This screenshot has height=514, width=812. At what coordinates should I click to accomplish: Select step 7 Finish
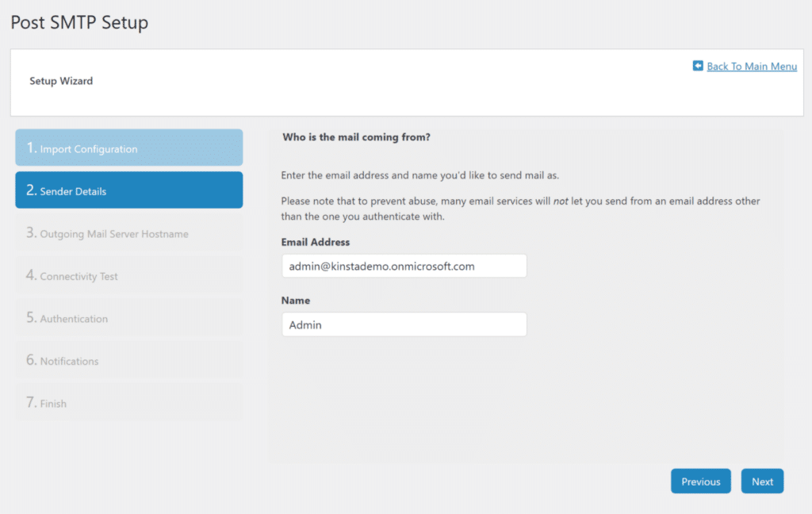point(128,403)
